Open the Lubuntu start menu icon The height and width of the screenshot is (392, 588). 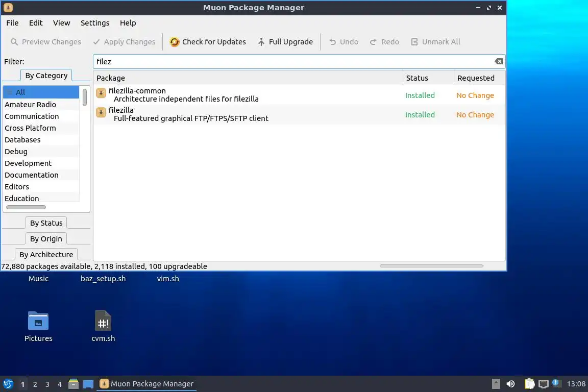coord(8,384)
